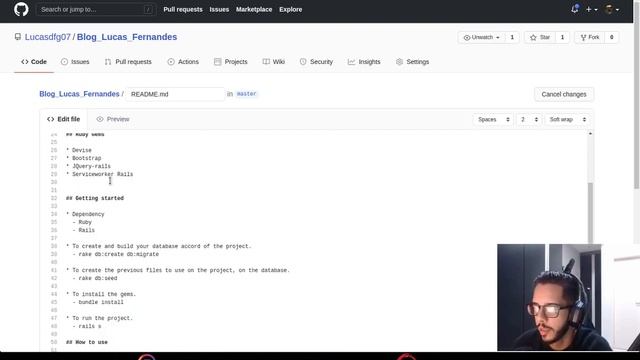
Task: Open the Spaces indent mode dropdown
Action: [493, 120]
